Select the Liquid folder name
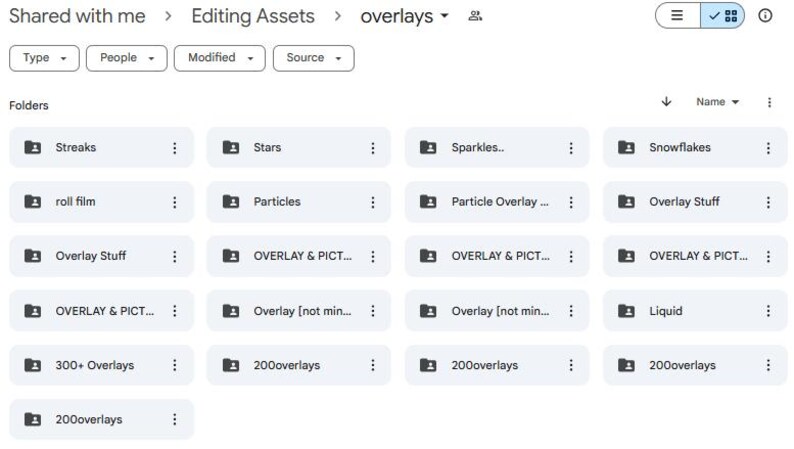Viewport: 794px width, 449px height. tap(666, 311)
